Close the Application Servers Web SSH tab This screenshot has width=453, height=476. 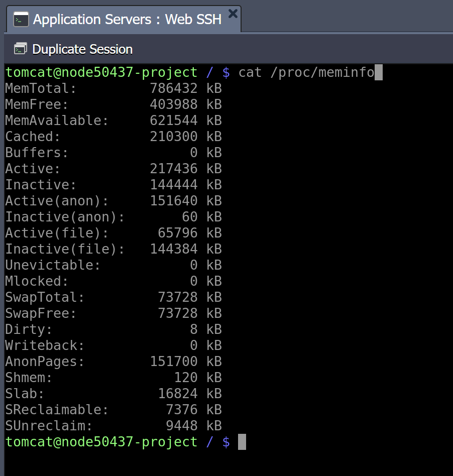click(x=233, y=14)
